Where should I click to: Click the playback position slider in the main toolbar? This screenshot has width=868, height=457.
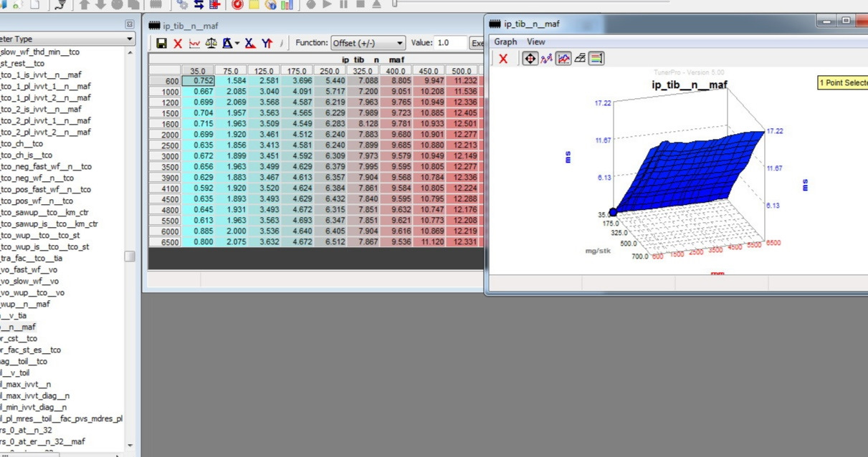(395, 4)
